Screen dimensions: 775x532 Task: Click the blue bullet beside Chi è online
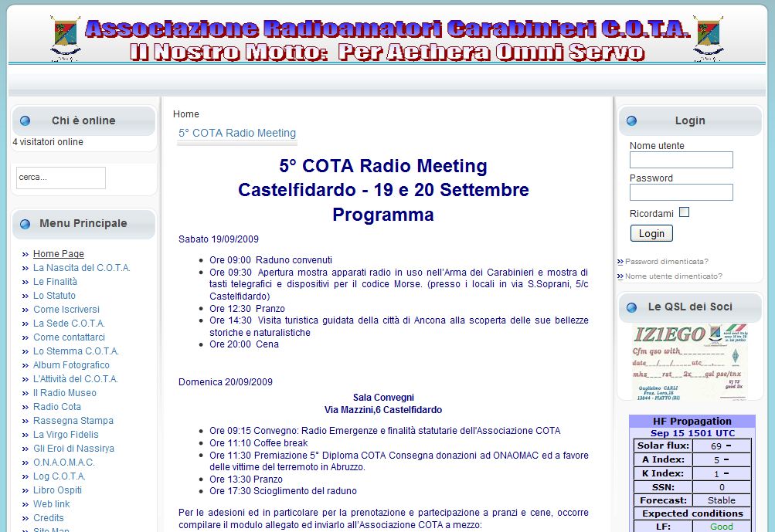pyautogui.click(x=25, y=120)
